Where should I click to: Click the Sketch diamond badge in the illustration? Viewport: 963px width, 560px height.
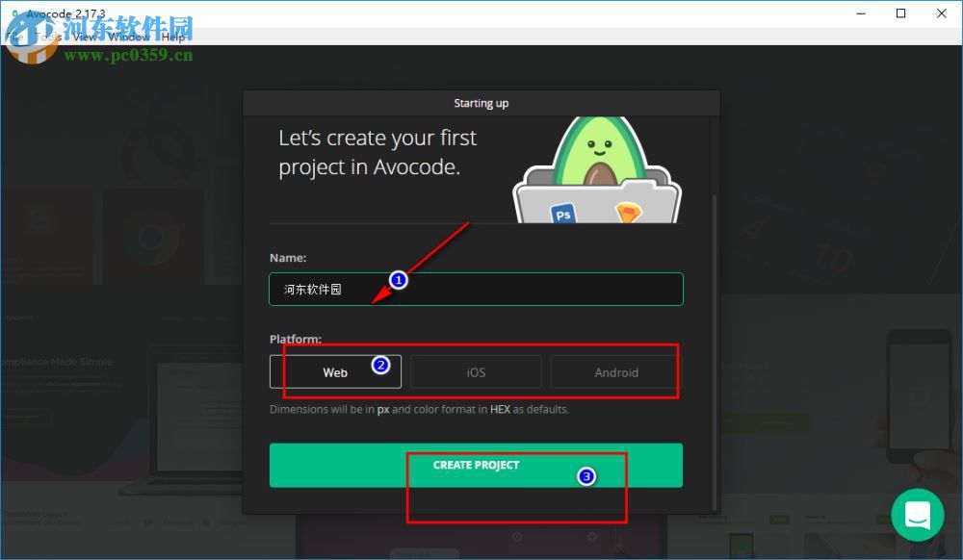click(x=627, y=212)
